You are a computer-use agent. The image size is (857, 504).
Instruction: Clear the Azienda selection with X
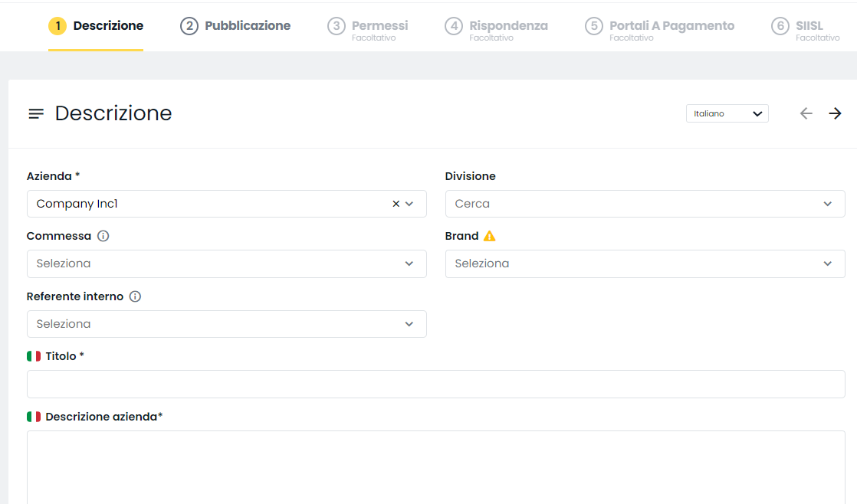pos(396,204)
